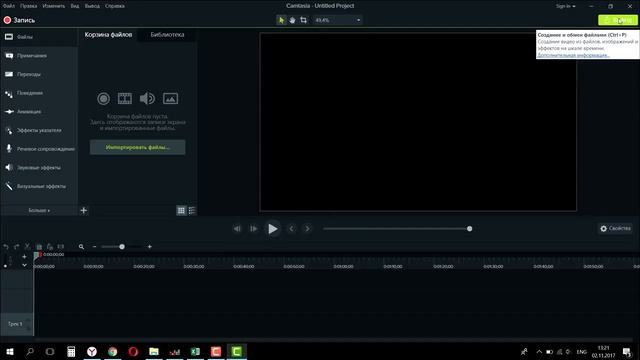Click the film strip video icon
Viewport: 640px width, 360px height.
click(x=125, y=98)
